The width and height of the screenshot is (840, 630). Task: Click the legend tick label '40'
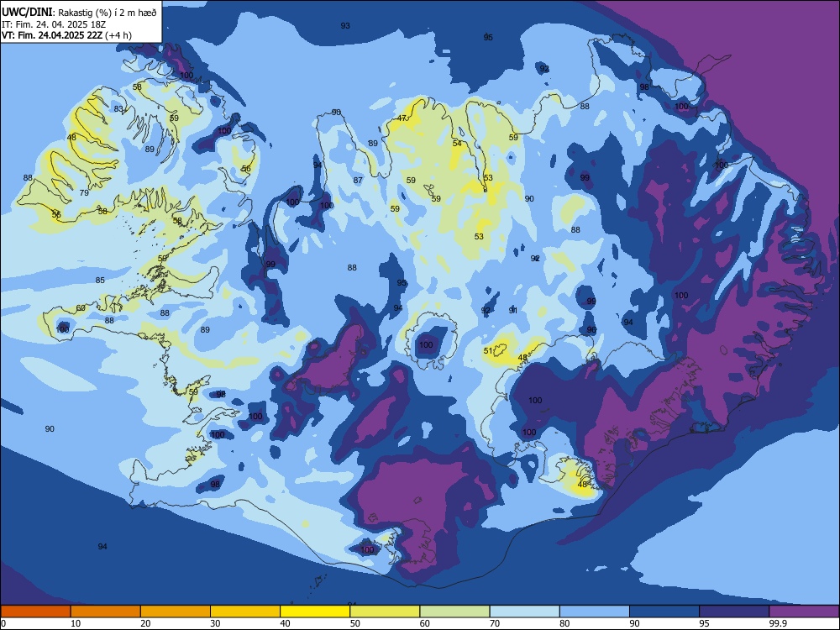(x=285, y=623)
